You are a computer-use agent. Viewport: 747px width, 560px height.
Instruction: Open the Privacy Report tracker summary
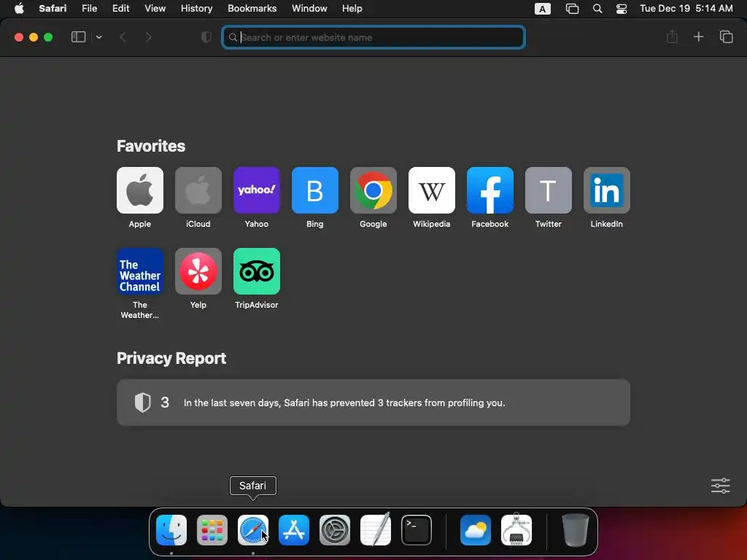tap(373, 402)
